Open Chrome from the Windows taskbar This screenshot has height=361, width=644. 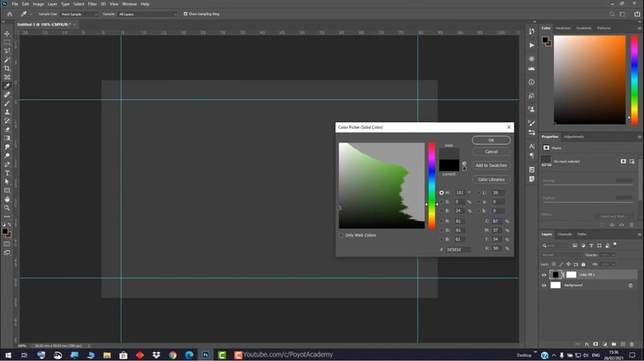(172, 354)
